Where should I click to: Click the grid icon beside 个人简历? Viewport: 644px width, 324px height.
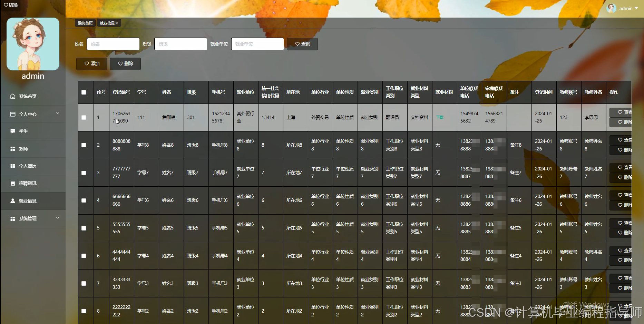pos(13,166)
